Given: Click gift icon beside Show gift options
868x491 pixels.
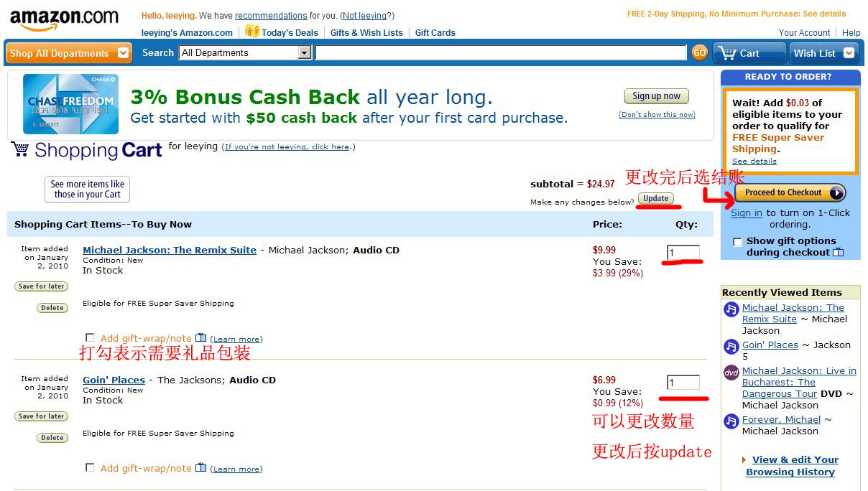Looking at the screenshot, I should pyautogui.click(x=838, y=252).
